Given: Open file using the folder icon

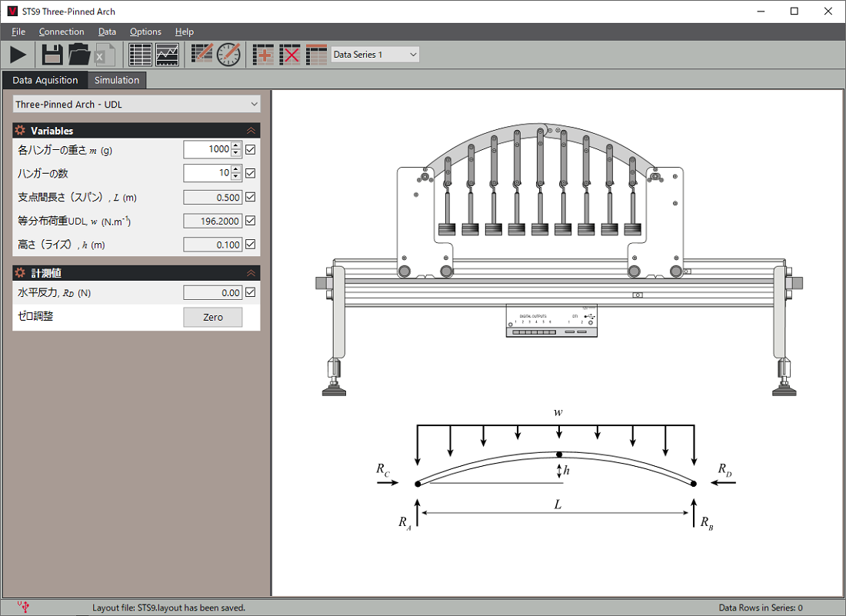Looking at the screenshot, I should click(78, 55).
